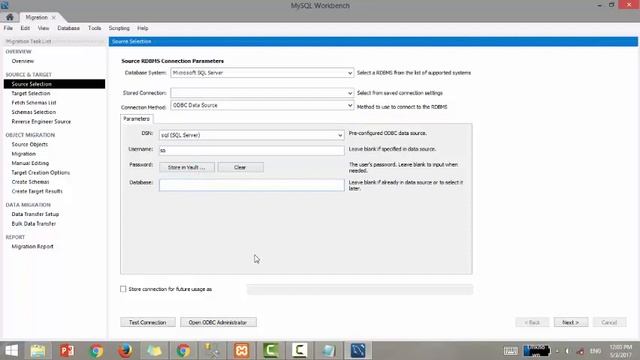Select Schemas Selection step

[34, 112]
